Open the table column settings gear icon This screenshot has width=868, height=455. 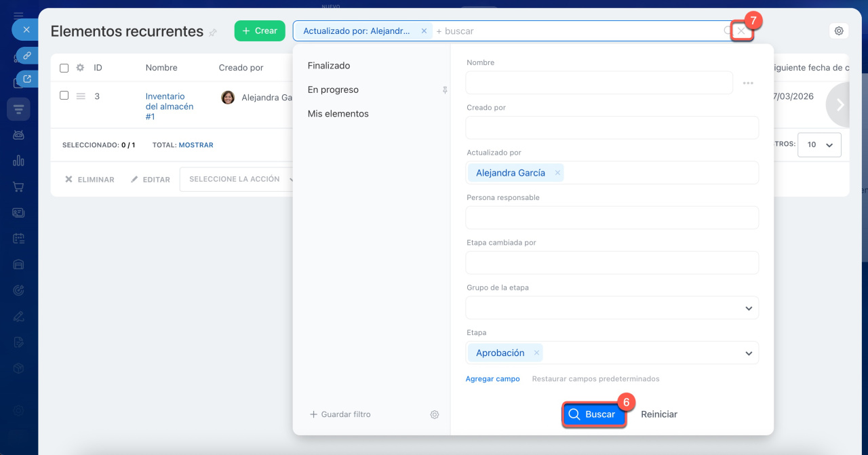[x=80, y=68]
